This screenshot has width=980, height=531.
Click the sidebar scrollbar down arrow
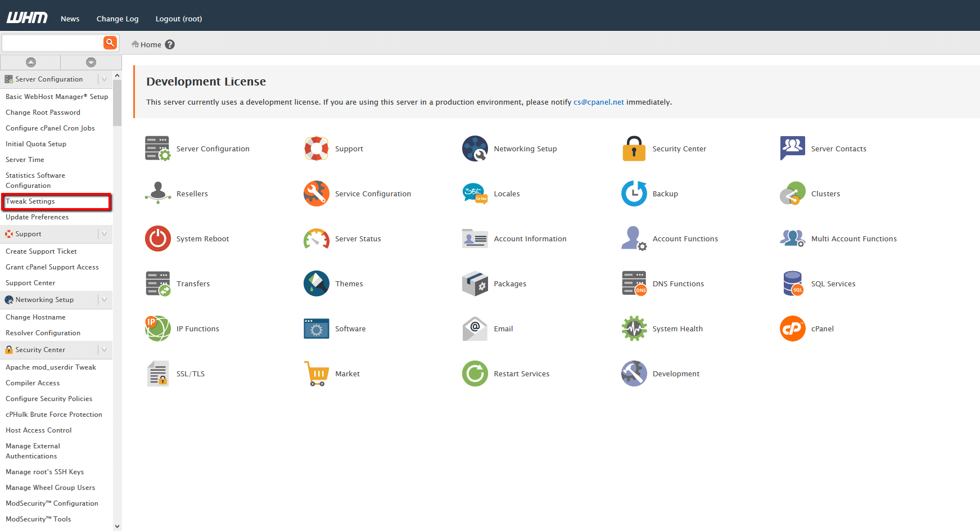[x=117, y=526]
